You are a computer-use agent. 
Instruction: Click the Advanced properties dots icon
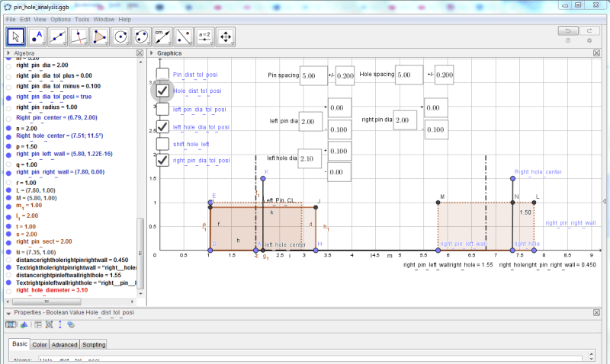[60, 324]
